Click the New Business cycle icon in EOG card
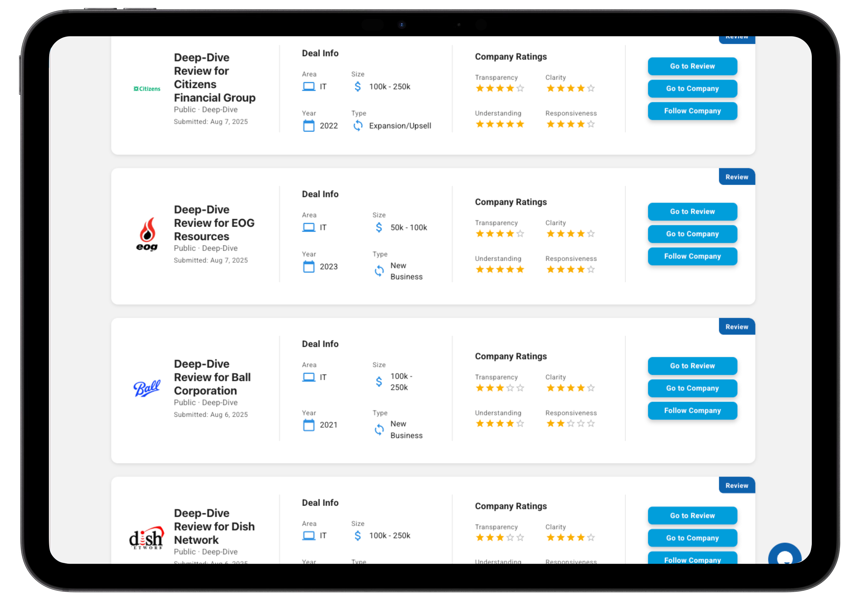The width and height of the screenshot is (861, 616). coord(379,271)
